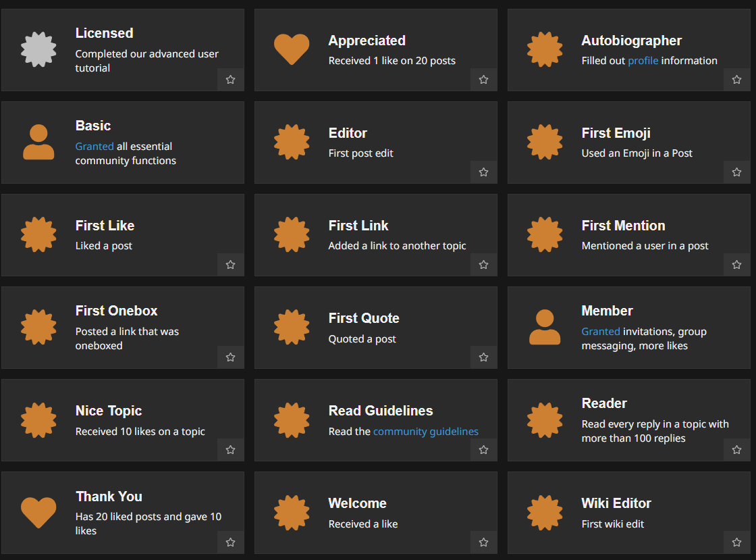The height and width of the screenshot is (560, 756).
Task: Favorite the Licensed badge with its star
Action: click(230, 80)
